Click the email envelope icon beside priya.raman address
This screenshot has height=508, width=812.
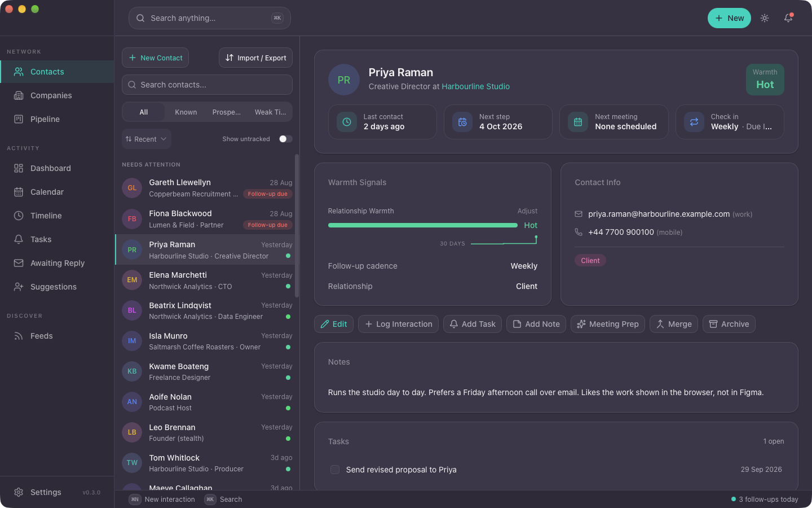tap(579, 214)
